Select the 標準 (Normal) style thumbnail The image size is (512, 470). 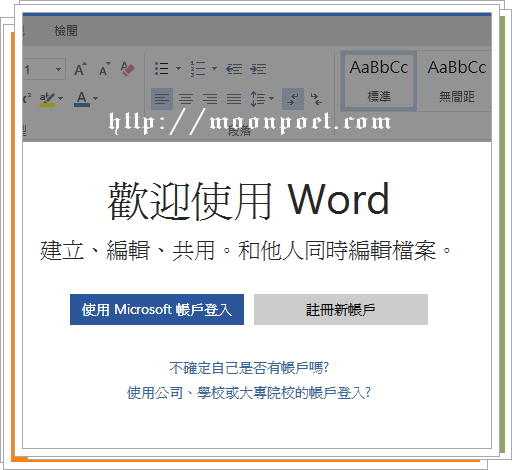pos(379,81)
